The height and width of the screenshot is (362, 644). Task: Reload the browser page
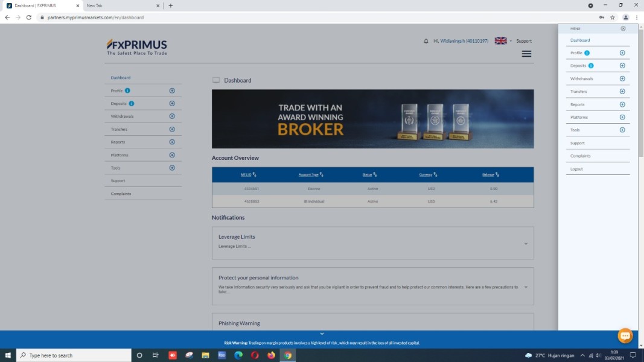click(29, 17)
